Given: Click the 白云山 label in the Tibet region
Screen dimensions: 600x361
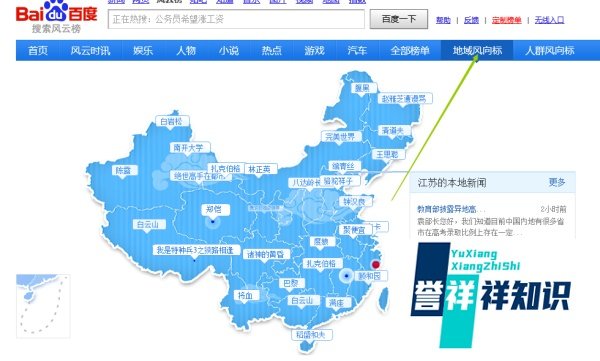Looking at the screenshot, I should 148,224.
